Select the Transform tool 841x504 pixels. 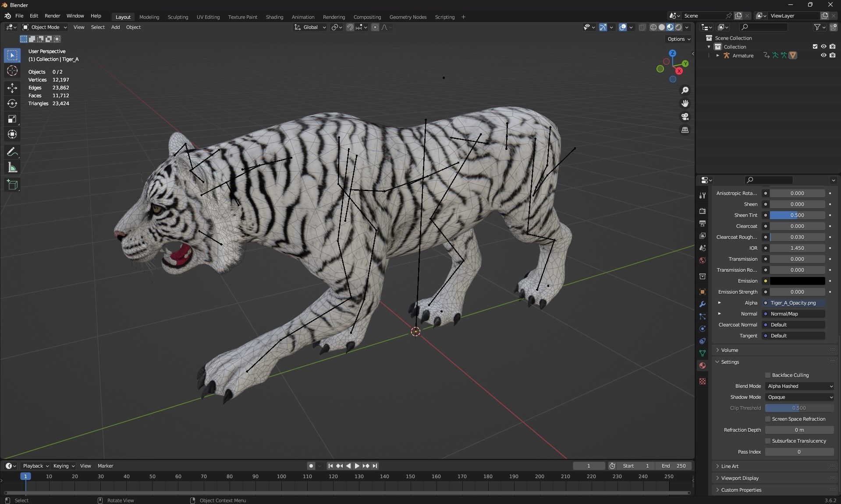pos(12,135)
